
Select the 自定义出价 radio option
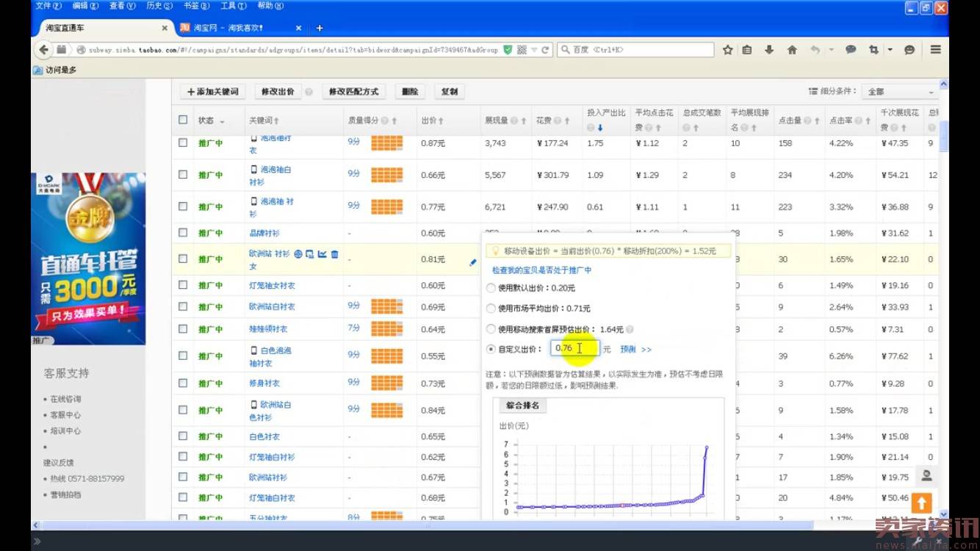pos(491,349)
